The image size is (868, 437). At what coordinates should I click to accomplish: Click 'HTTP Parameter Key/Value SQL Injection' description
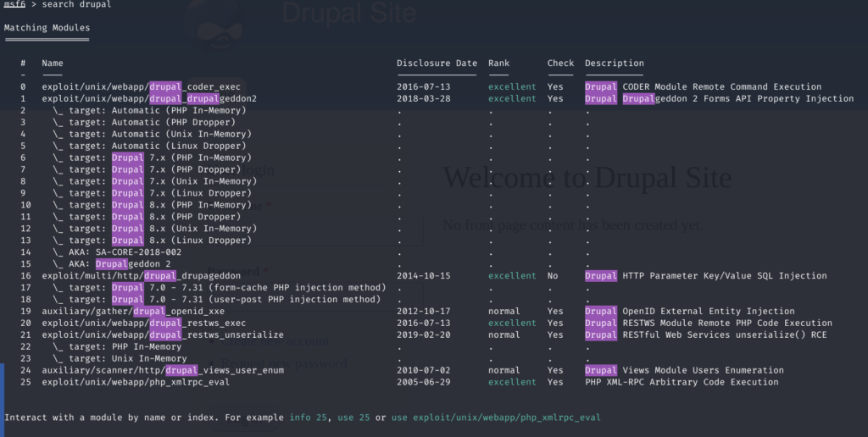(725, 275)
